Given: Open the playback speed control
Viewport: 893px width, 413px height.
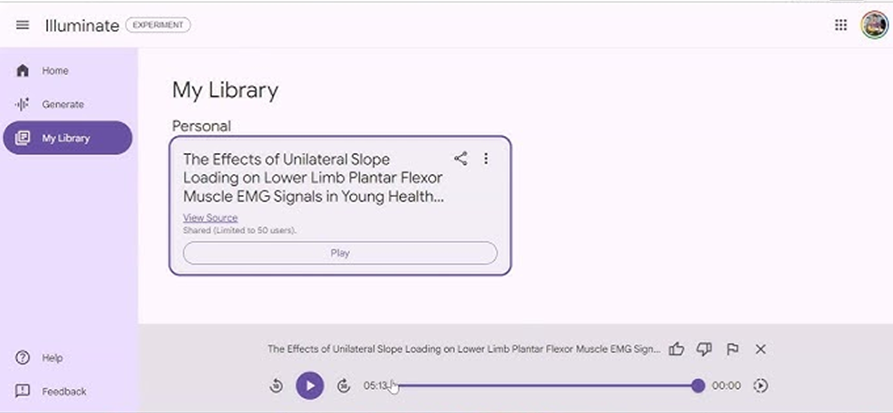Looking at the screenshot, I should coord(760,386).
